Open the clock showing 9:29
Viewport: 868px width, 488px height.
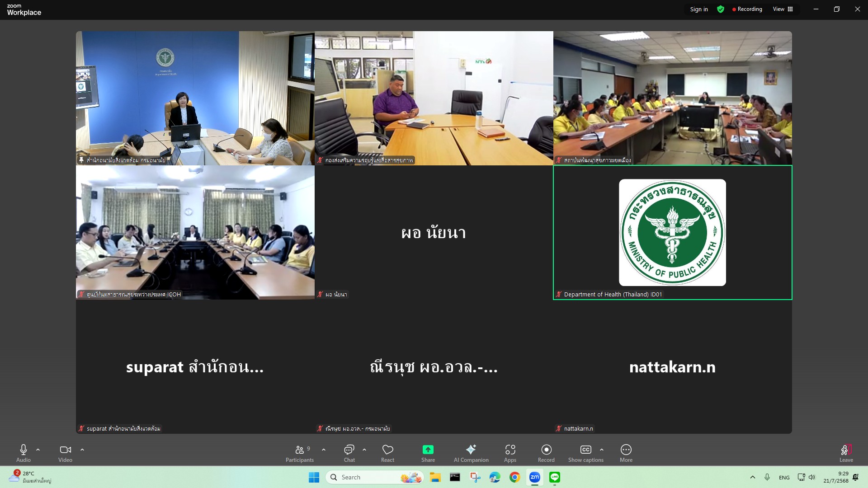[x=835, y=477]
